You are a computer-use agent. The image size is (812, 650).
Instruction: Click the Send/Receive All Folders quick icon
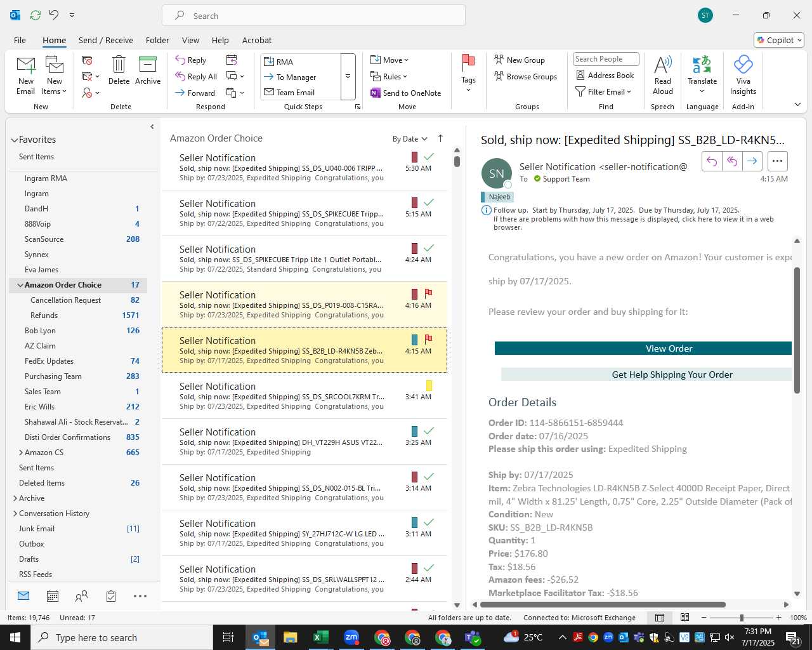click(x=36, y=15)
